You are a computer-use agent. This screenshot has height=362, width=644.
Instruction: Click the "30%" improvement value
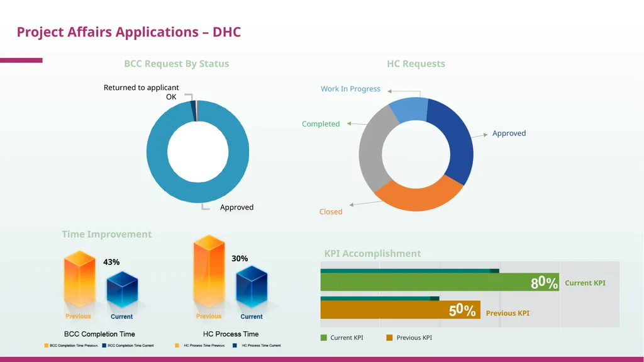click(x=240, y=258)
